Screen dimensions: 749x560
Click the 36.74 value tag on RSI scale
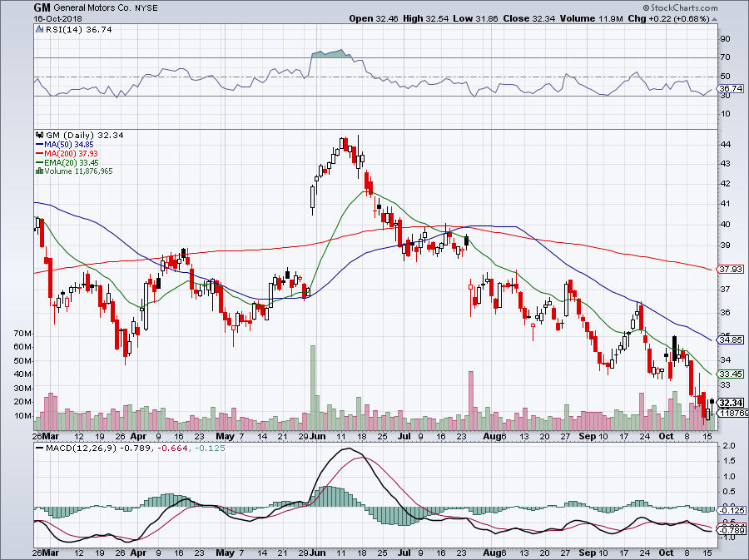[x=731, y=89]
